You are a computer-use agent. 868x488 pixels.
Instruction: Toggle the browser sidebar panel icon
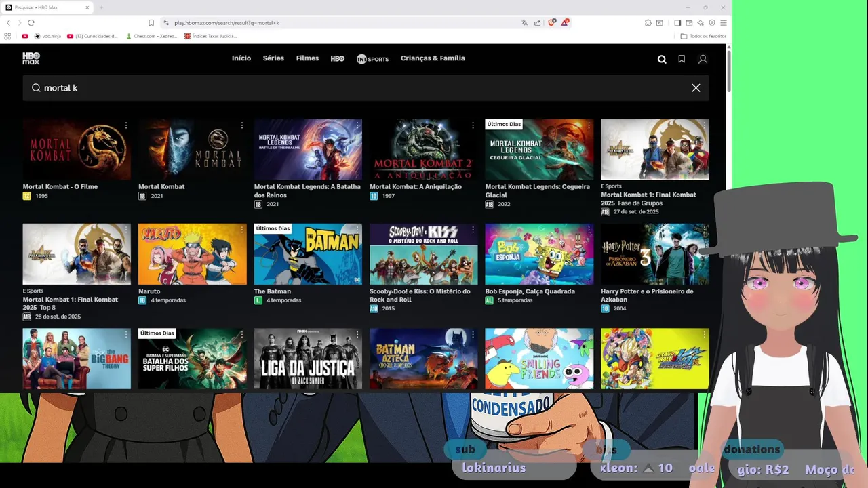click(677, 22)
